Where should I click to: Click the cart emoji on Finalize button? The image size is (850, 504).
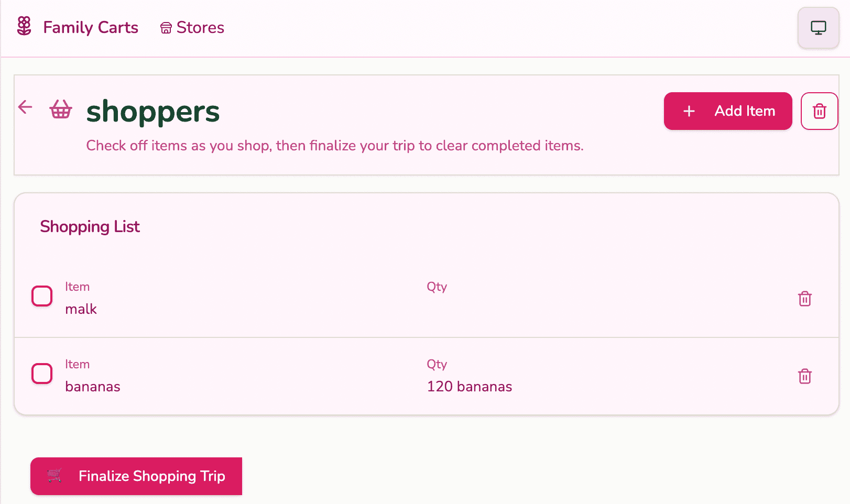coord(55,476)
